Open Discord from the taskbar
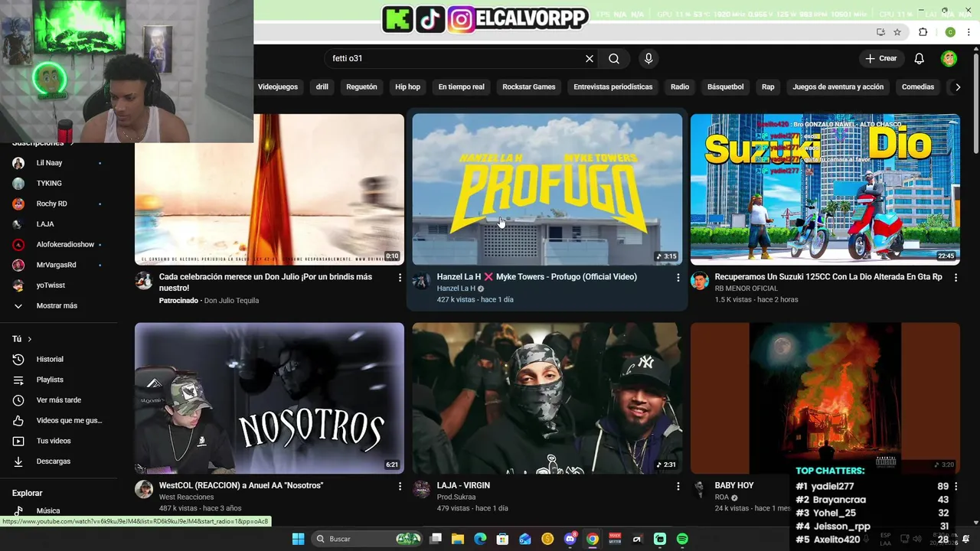The image size is (980, 551). pos(570,539)
